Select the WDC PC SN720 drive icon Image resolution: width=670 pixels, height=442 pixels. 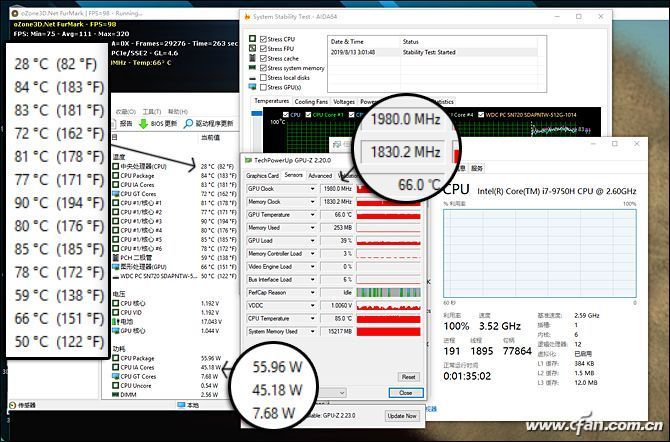(115, 276)
